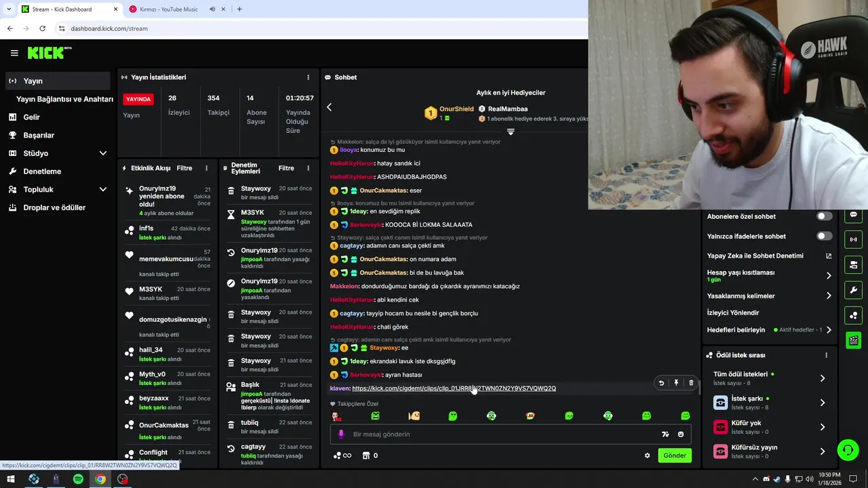Open Filtre in Denetim Eylemleri panel
Image resolution: width=868 pixels, height=488 pixels.
pyautogui.click(x=286, y=168)
